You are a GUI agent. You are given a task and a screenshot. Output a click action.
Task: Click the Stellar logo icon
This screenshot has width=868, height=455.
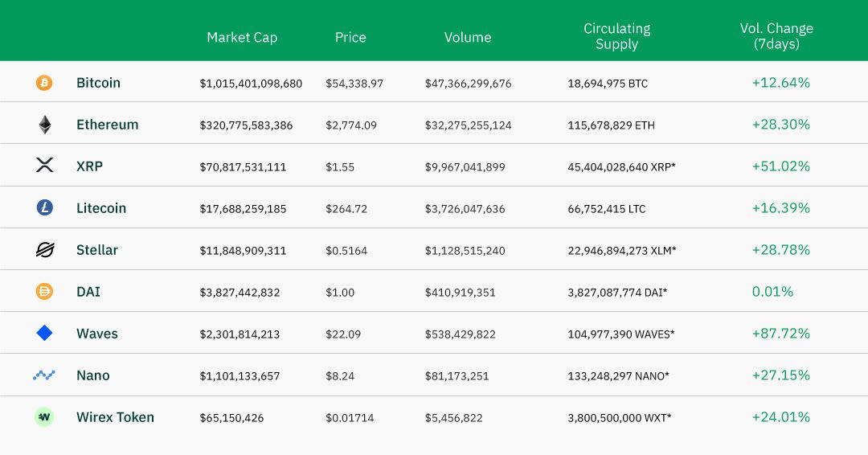click(x=44, y=250)
